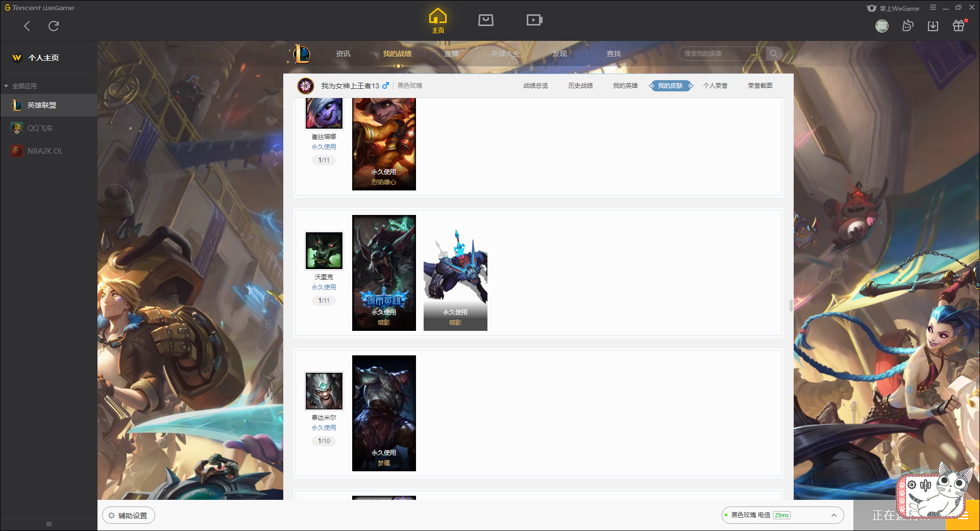Click the 1/10 skin count badge
This screenshot has width=980, height=531.
tap(324, 441)
